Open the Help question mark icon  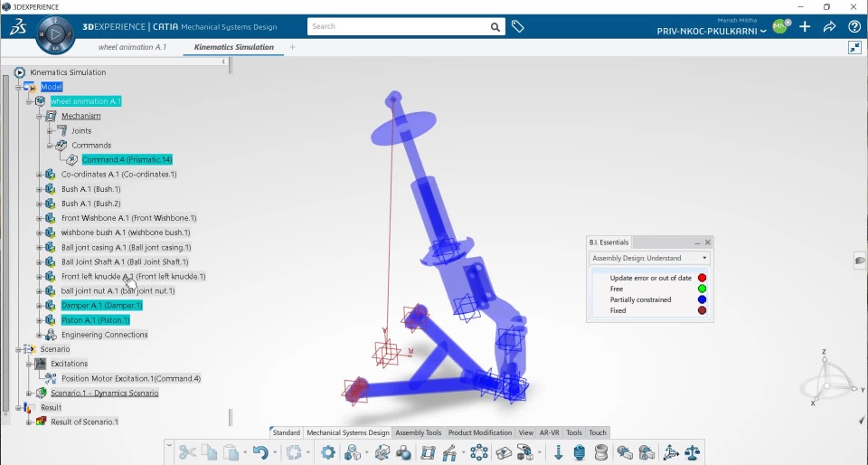(854, 26)
